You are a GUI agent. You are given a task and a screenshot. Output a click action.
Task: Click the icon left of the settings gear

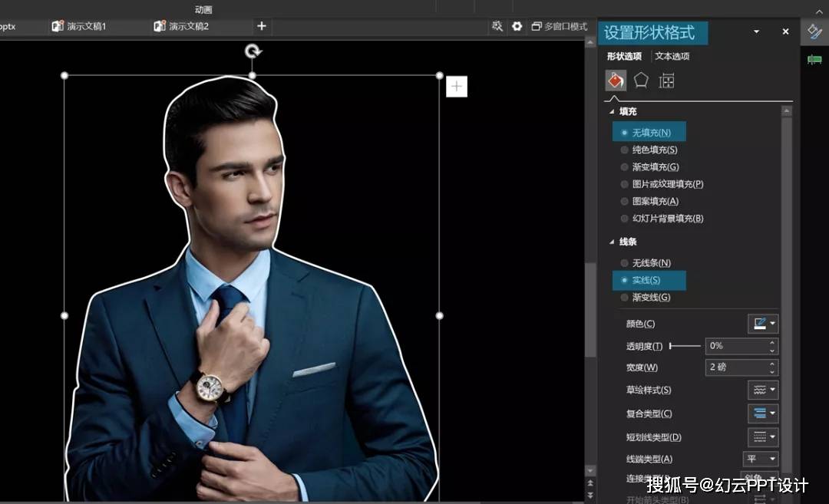click(x=497, y=26)
